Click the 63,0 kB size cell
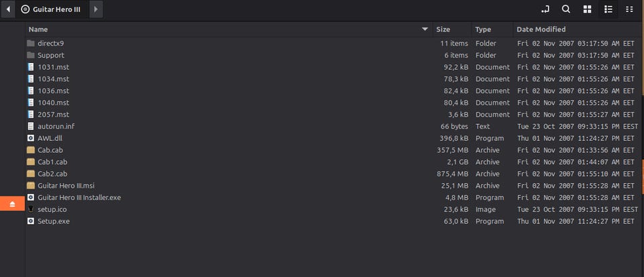 pyautogui.click(x=456, y=221)
